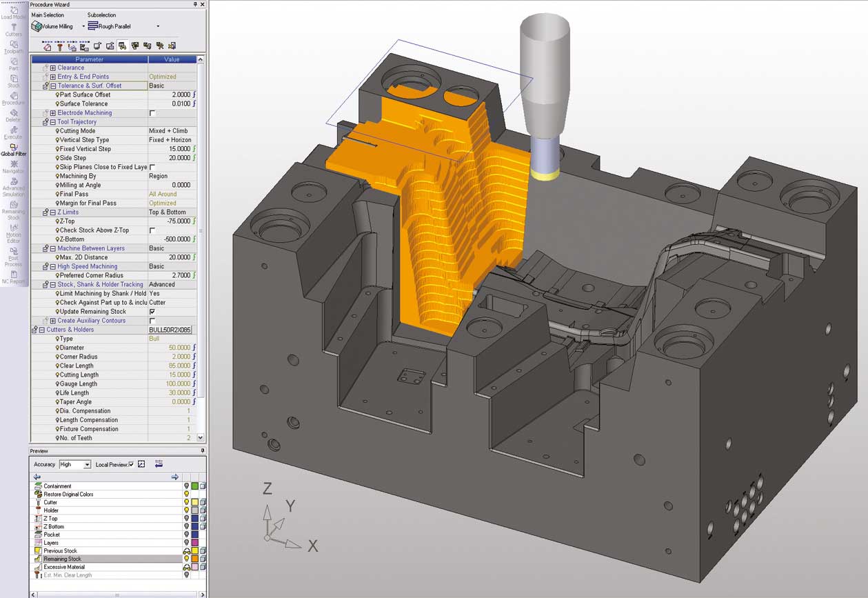The width and height of the screenshot is (868, 598).
Task: Toggle the Cutter visibility light bulb
Action: tap(186, 502)
